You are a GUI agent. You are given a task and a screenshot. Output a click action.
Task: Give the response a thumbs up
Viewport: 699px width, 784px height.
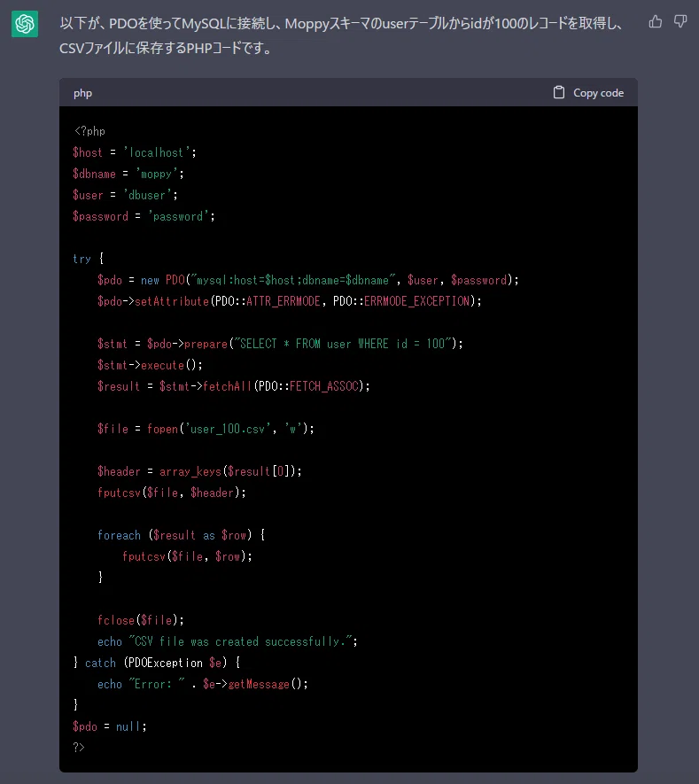tap(655, 21)
